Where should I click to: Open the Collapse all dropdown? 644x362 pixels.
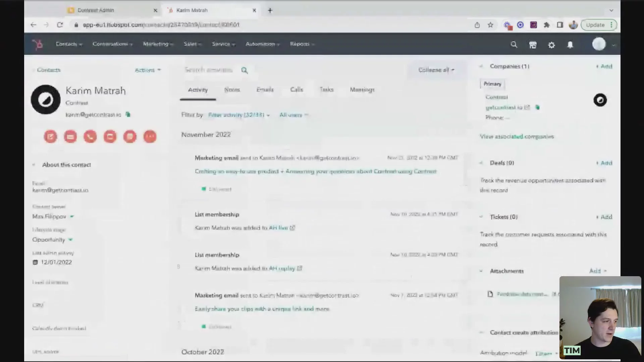436,70
